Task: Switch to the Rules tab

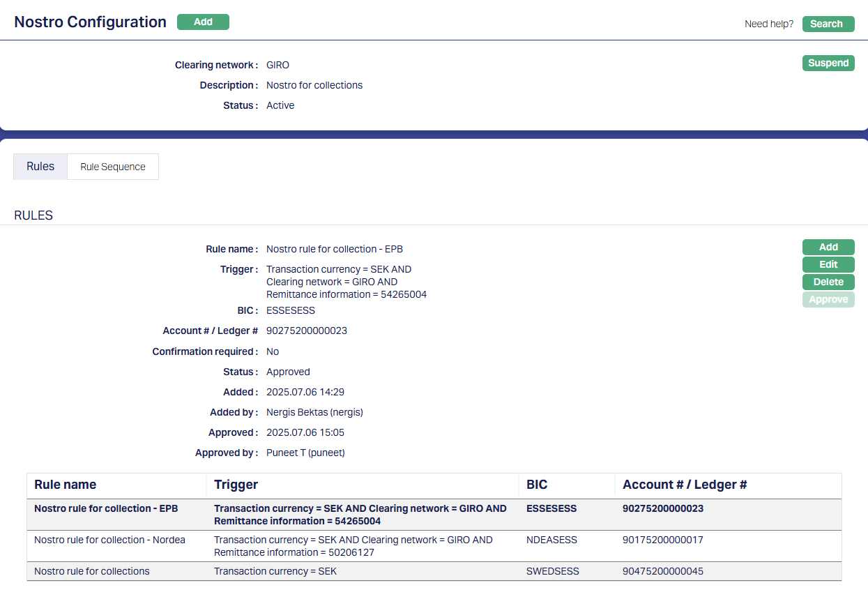Action: (x=40, y=167)
